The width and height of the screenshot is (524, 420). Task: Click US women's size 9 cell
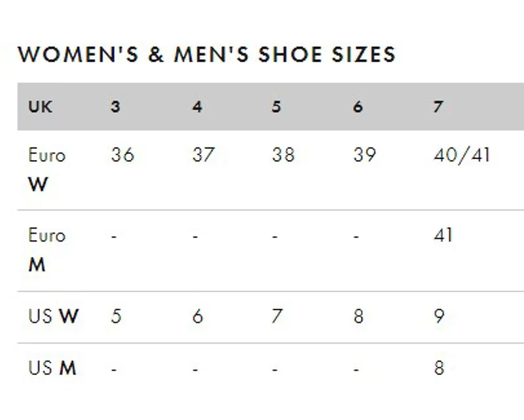pos(439,316)
